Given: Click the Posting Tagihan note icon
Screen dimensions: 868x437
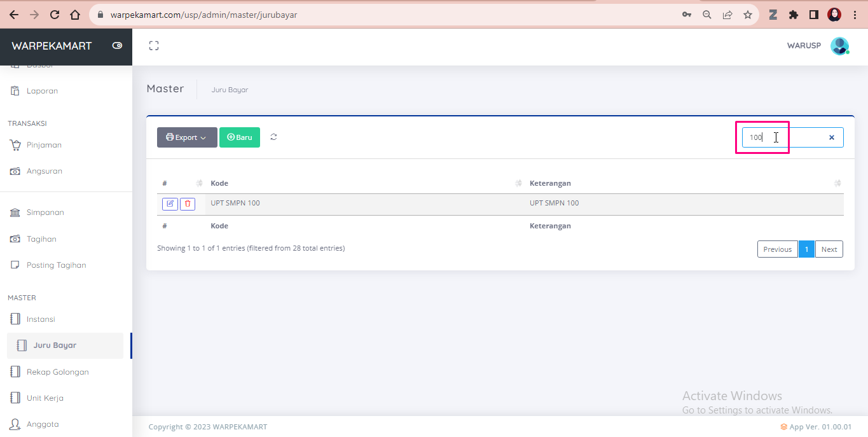Looking at the screenshot, I should coord(15,265).
